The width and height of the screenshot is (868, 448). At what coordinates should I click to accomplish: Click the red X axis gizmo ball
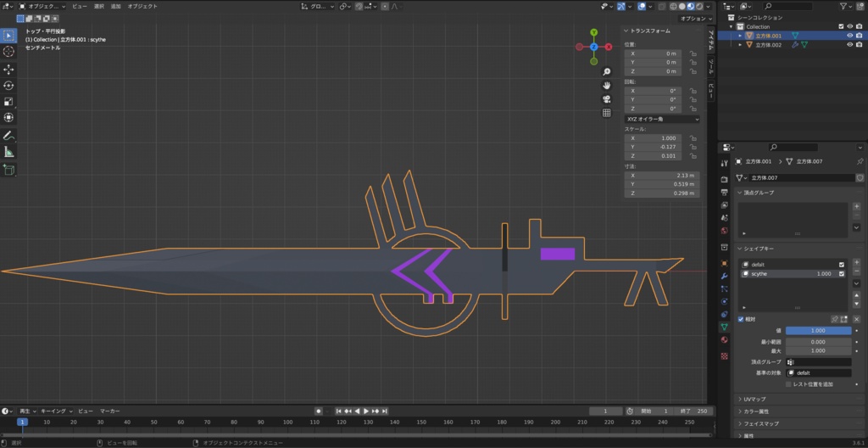click(609, 48)
